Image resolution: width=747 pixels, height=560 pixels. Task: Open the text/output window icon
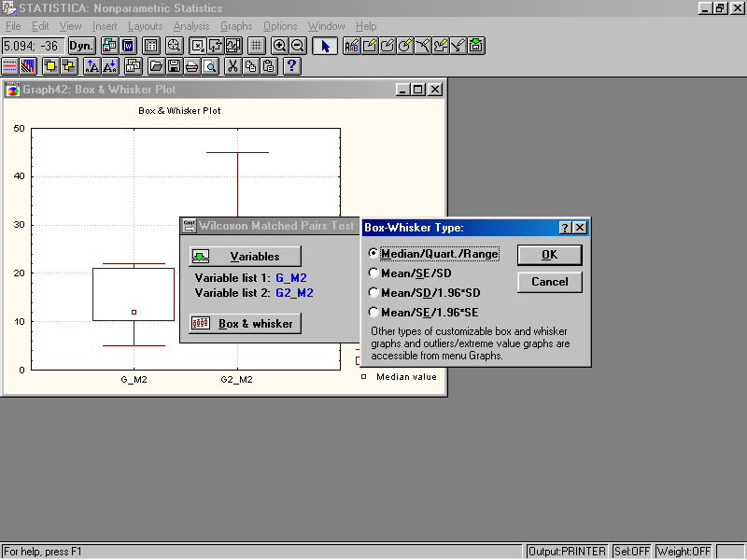(128, 46)
